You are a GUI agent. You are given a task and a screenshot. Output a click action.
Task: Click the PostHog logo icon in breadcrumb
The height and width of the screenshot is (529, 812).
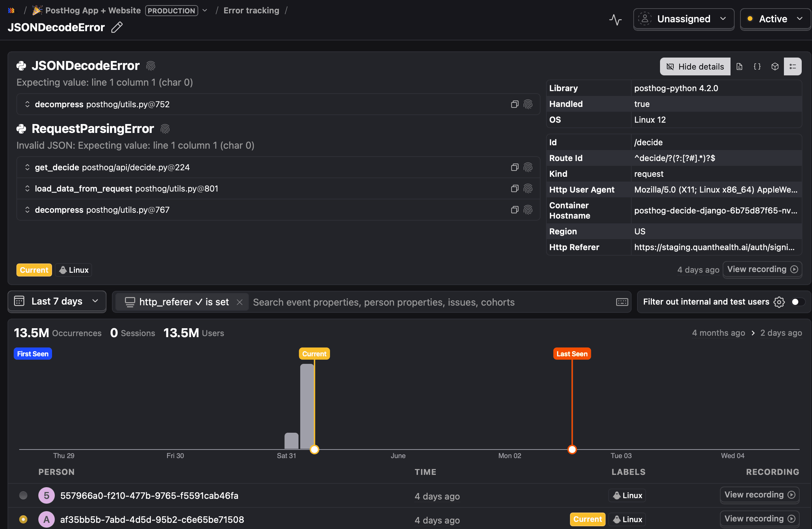tap(11, 11)
